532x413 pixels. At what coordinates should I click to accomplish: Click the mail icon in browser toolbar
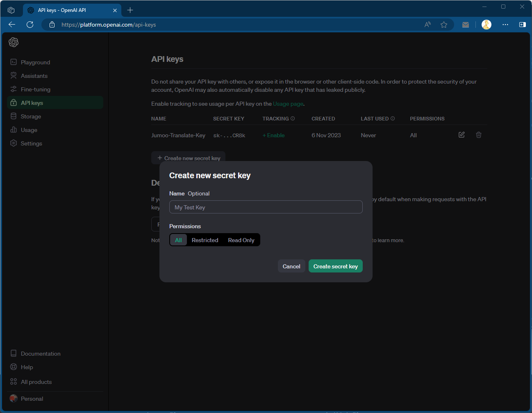pos(466,25)
